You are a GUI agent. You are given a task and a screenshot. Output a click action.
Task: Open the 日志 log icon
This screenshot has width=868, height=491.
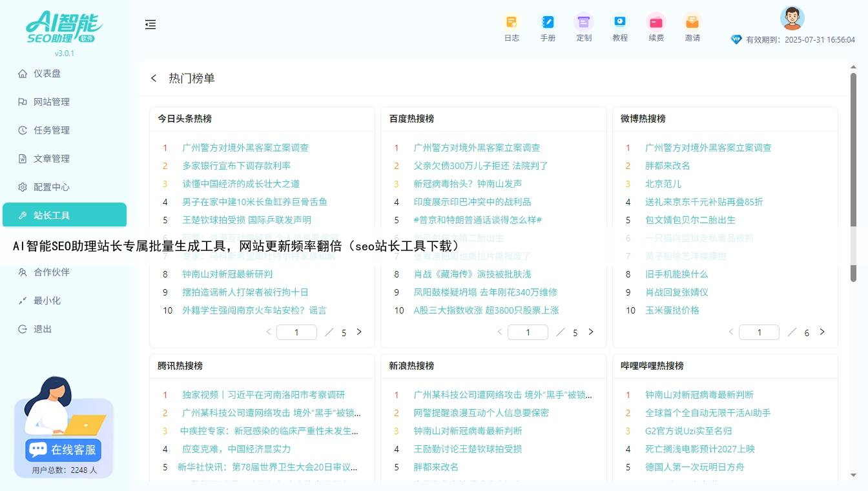click(512, 23)
